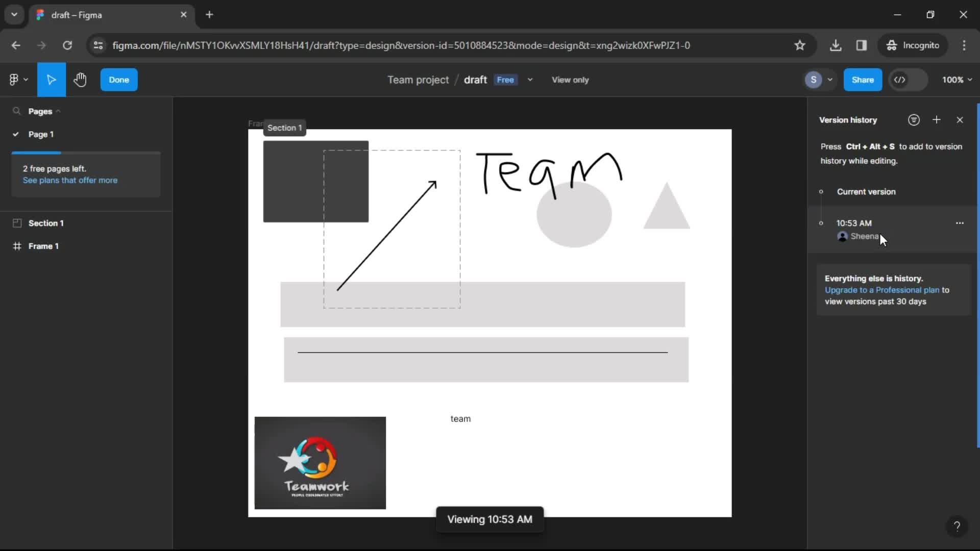Click Done button to exit version history
Image resolution: width=980 pixels, height=551 pixels.
[x=118, y=80]
